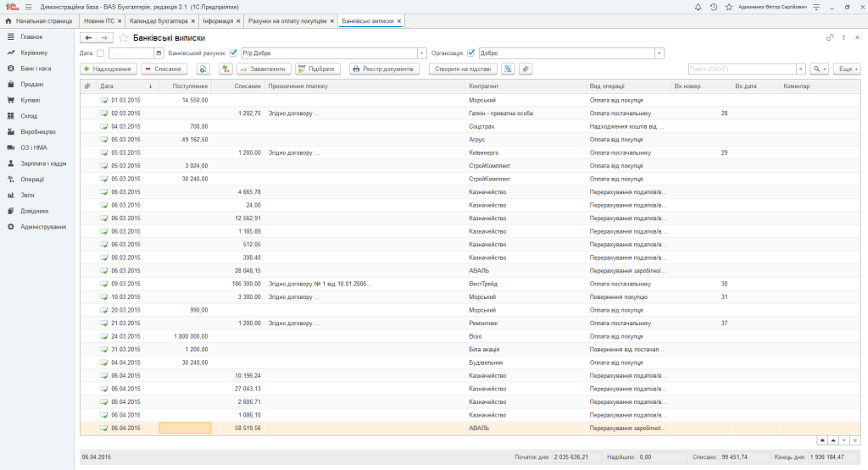Viewport: 868px width, 470px height.
Task: Open the Еще dropdown menu
Action: [847, 69]
